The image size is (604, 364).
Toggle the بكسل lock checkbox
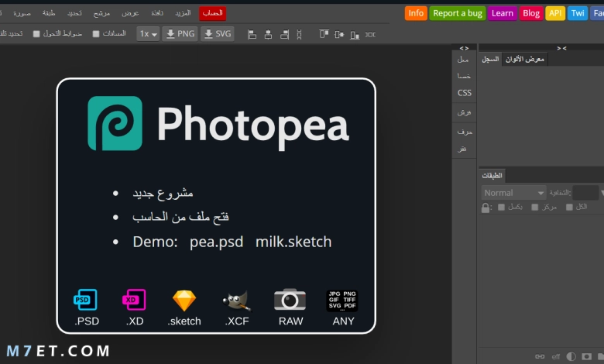501,208
